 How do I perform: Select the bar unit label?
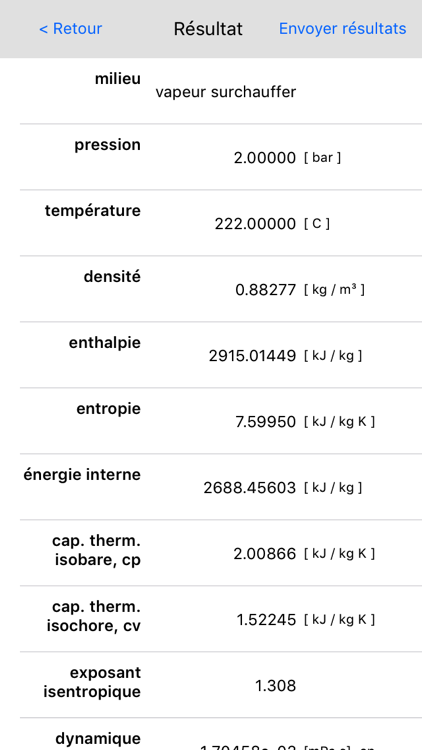click(322, 158)
